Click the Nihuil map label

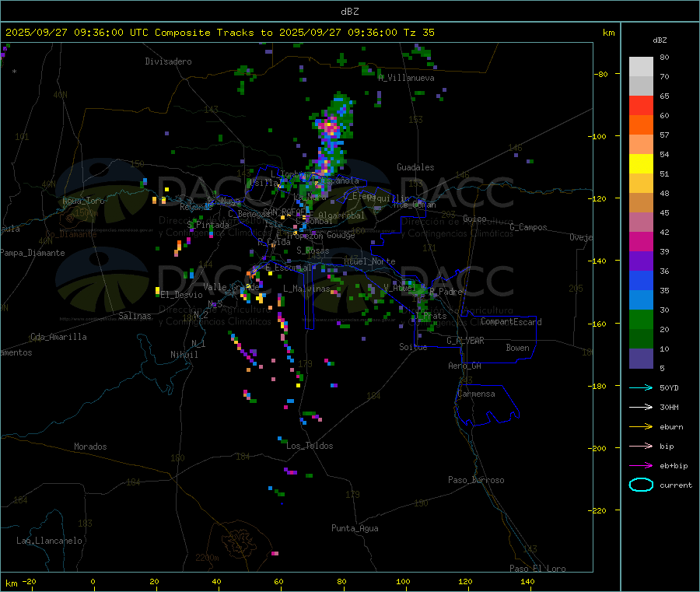point(184,355)
